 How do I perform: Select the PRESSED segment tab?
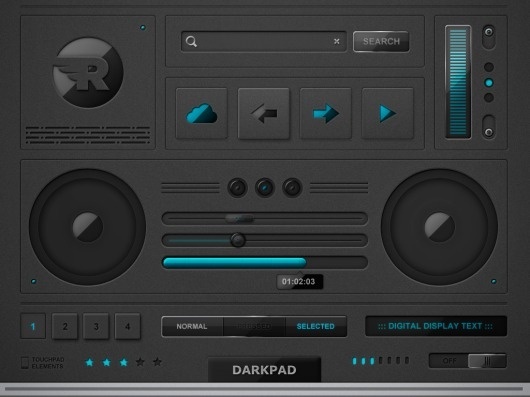[x=254, y=326]
